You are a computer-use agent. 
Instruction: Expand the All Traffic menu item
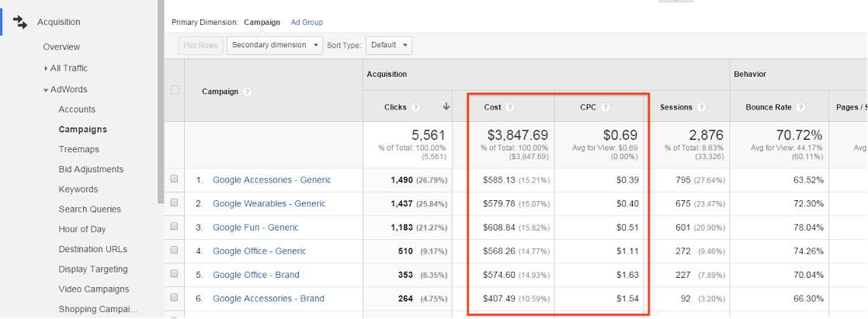tap(47, 69)
